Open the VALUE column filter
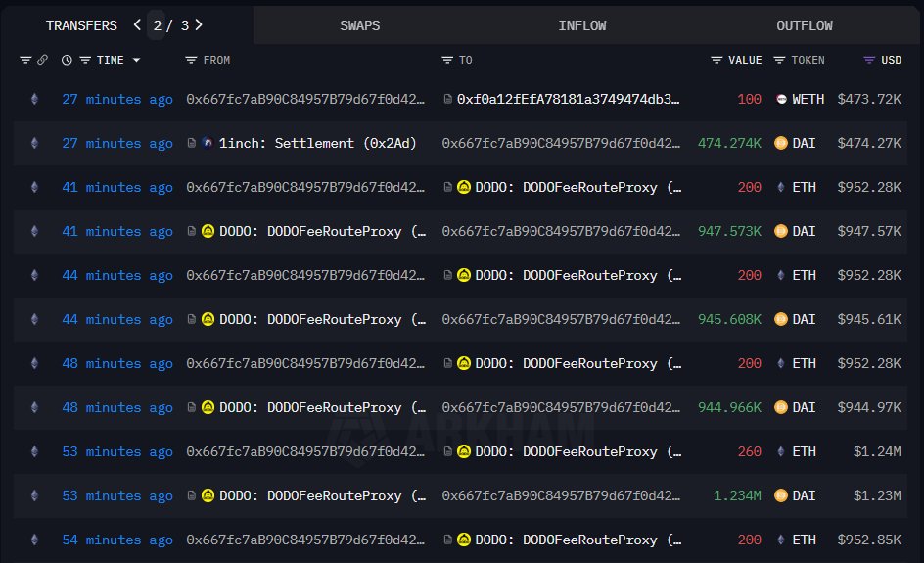924x563 pixels. point(717,60)
